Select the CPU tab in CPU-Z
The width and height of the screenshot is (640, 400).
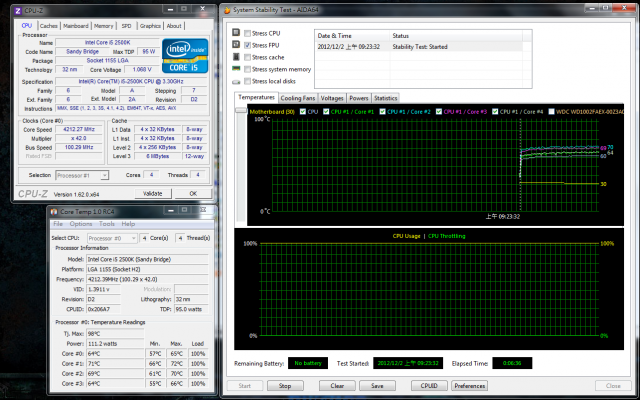pos(27,25)
